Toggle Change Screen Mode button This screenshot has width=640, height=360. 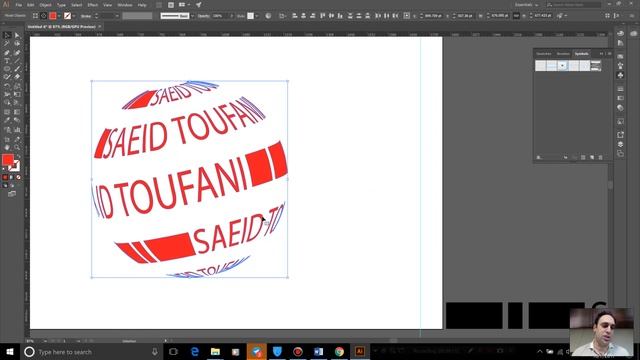[x=12, y=194]
